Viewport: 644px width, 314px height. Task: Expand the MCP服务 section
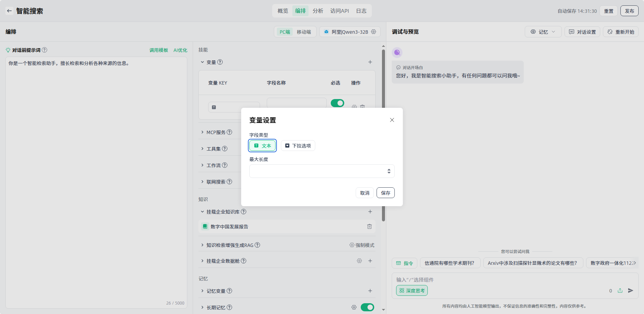coord(202,132)
